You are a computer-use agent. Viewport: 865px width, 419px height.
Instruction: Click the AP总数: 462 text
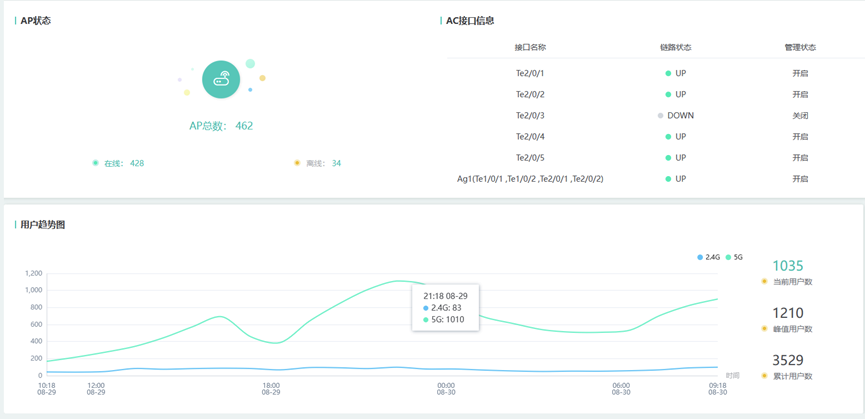(x=221, y=126)
